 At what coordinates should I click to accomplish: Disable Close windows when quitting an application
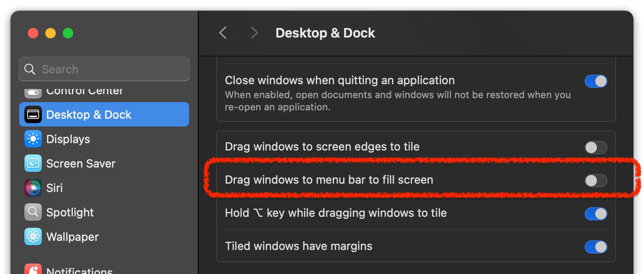tap(596, 81)
